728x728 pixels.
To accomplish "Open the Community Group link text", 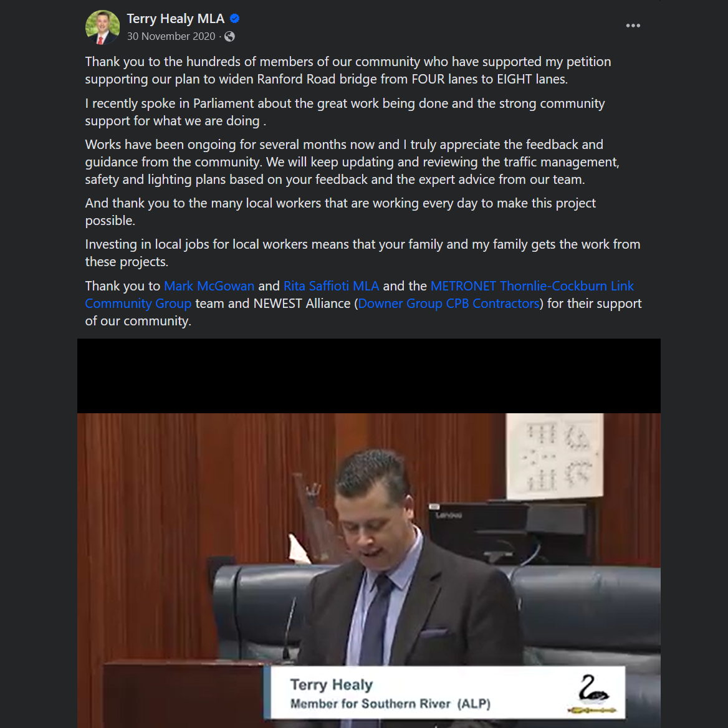I will (138, 304).
